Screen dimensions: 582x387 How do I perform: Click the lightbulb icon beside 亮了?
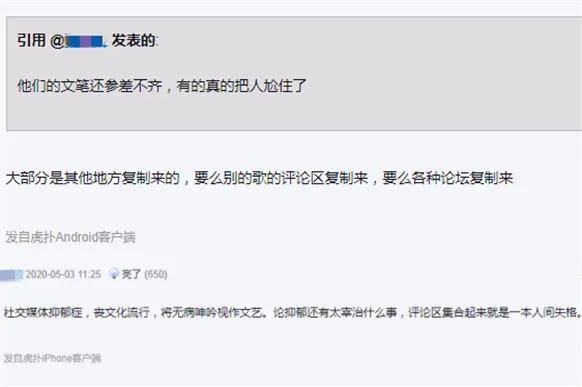[114, 274]
